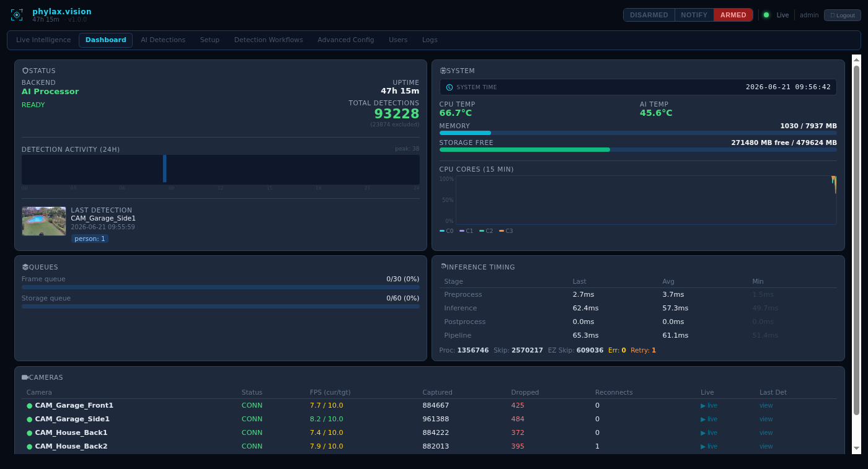The height and width of the screenshot is (469, 868).
Task: Click the Frame queue progress bar
Action: pos(221,287)
